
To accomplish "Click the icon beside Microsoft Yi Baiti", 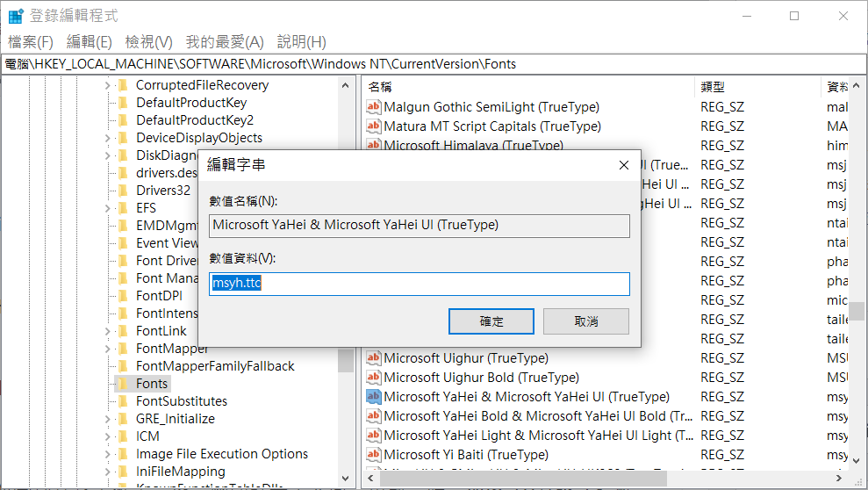I will [373, 455].
